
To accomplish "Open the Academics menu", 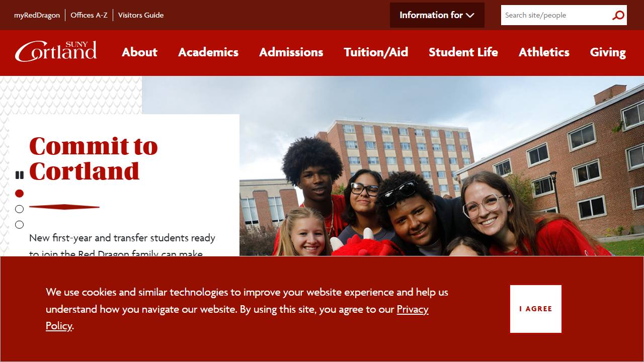I will pos(208,52).
